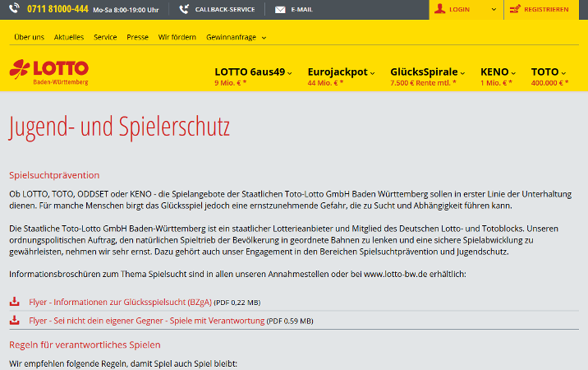Image resolution: width=588 pixels, height=370 pixels.
Task: Click the Spielsuchtprävention subheading
Action: [x=54, y=175]
